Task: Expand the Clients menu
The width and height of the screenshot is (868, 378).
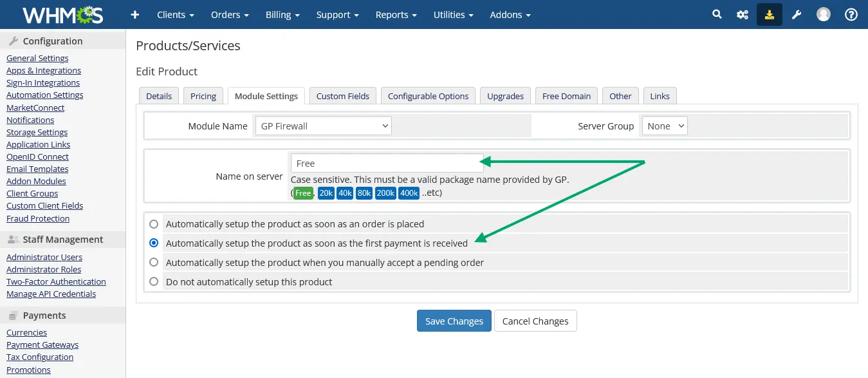Action: tap(176, 14)
